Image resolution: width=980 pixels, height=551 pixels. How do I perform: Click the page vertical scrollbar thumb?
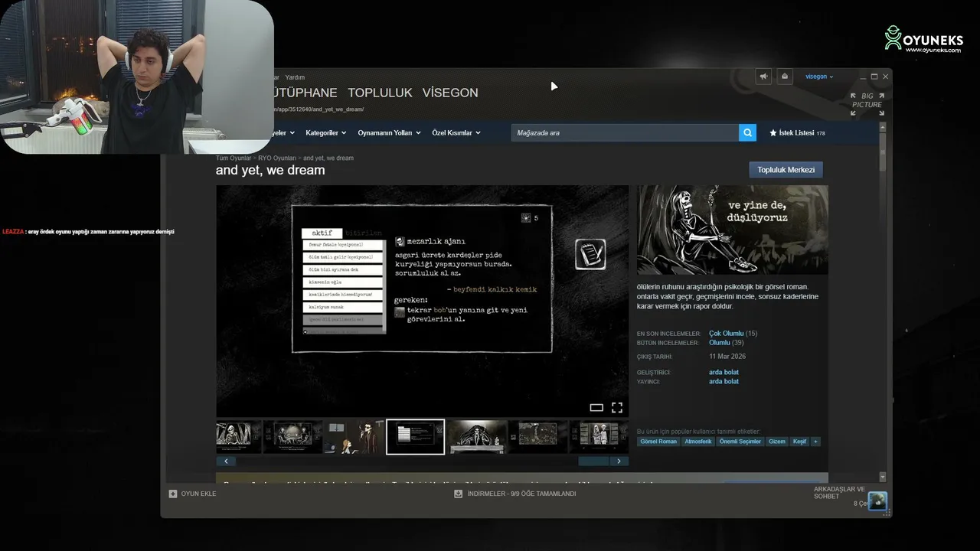883,152
